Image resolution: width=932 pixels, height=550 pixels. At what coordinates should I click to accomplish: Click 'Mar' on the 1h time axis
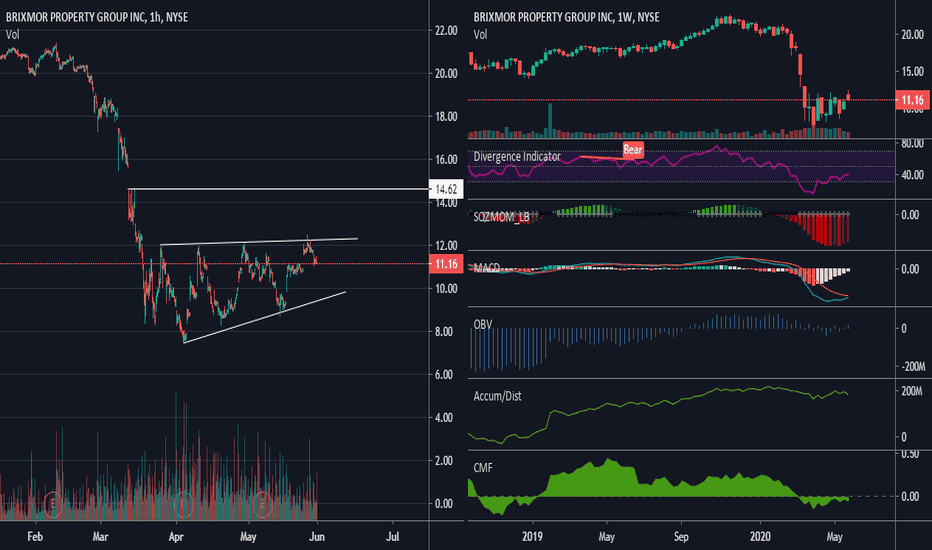[x=100, y=536]
